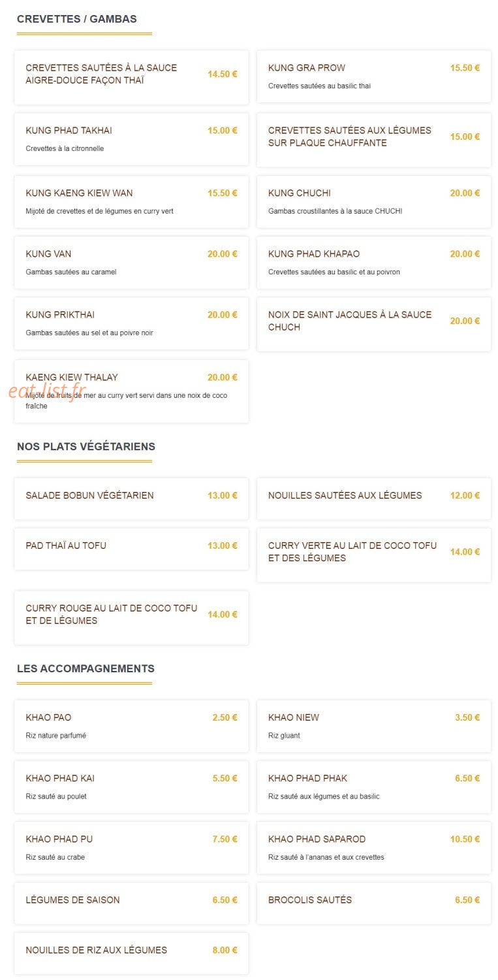Click the Les Accompagnements section heading

pos(86,669)
